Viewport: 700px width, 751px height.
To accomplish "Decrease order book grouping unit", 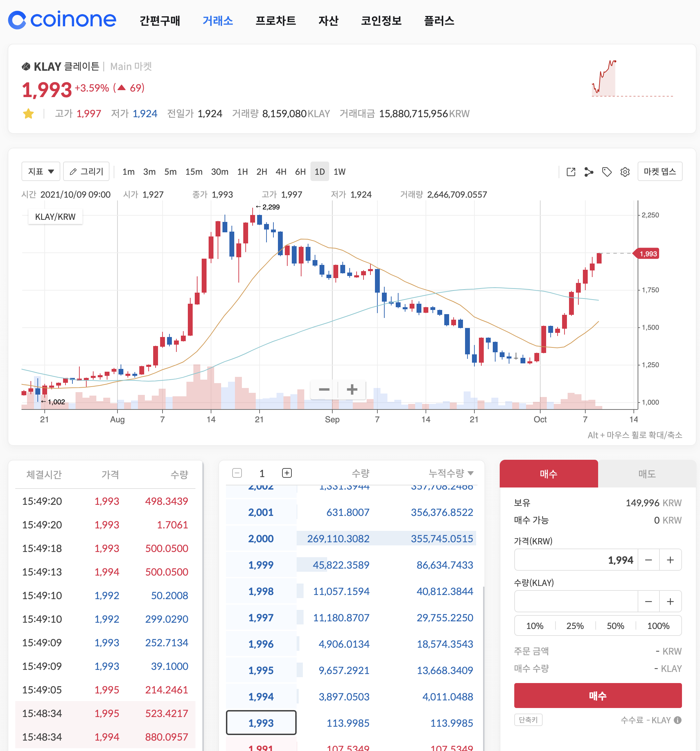I will (x=237, y=473).
